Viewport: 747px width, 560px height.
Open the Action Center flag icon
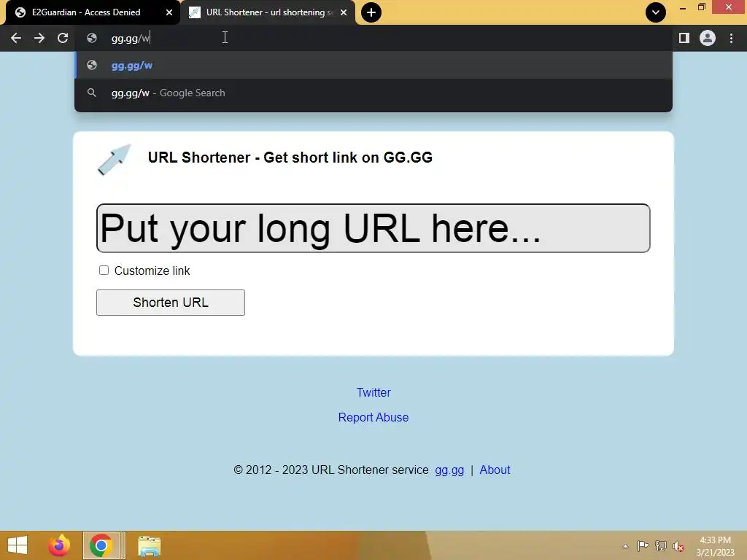(x=643, y=545)
